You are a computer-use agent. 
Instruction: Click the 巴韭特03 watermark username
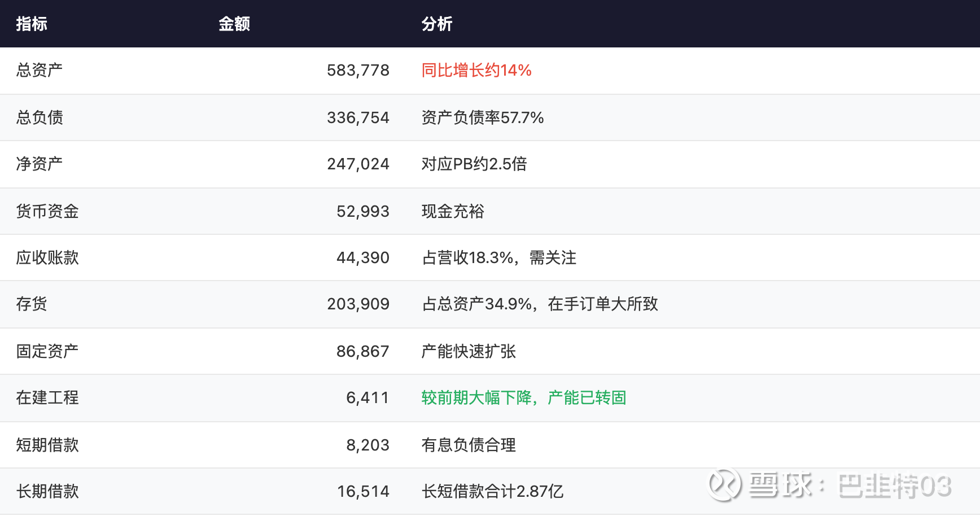895,486
